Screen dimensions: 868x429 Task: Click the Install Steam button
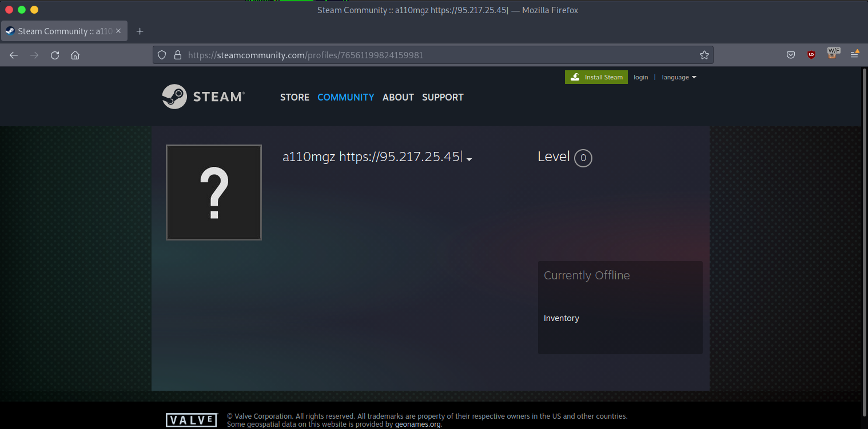click(596, 77)
